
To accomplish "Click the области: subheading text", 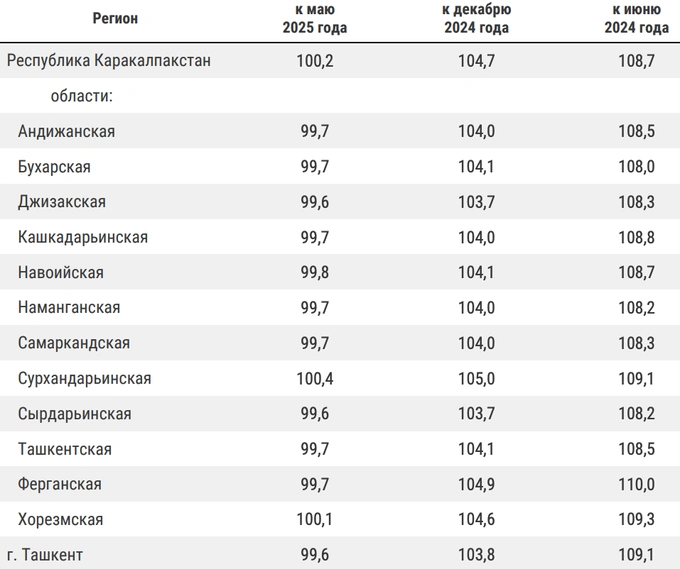I will coord(82,96).
